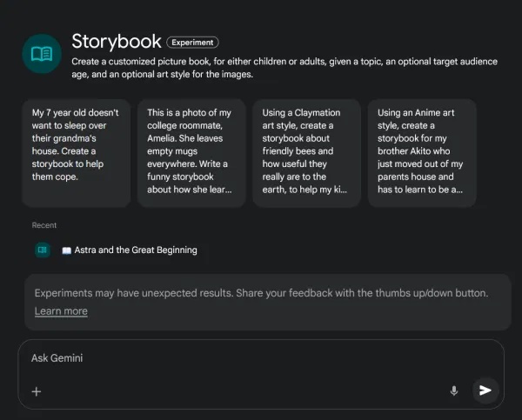Select the Claymation friendly bees prompt card
The image size is (522, 420).
306,153
